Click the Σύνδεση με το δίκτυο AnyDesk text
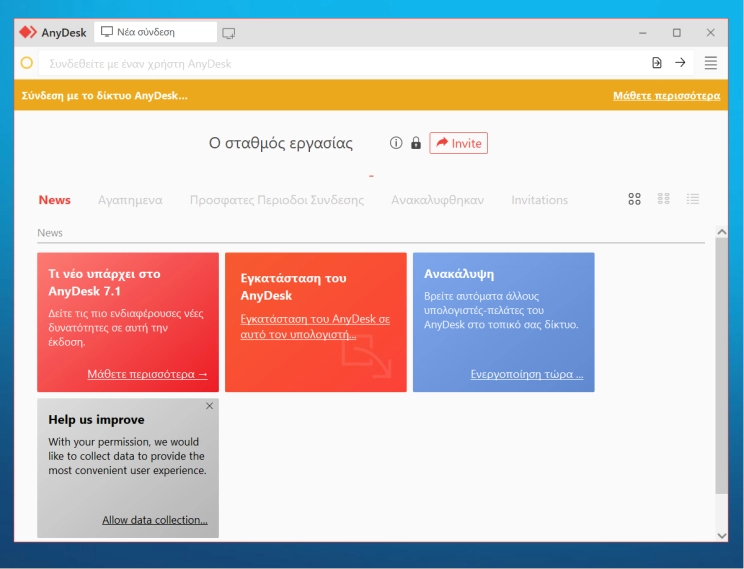The image size is (744, 569). (x=105, y=95)
